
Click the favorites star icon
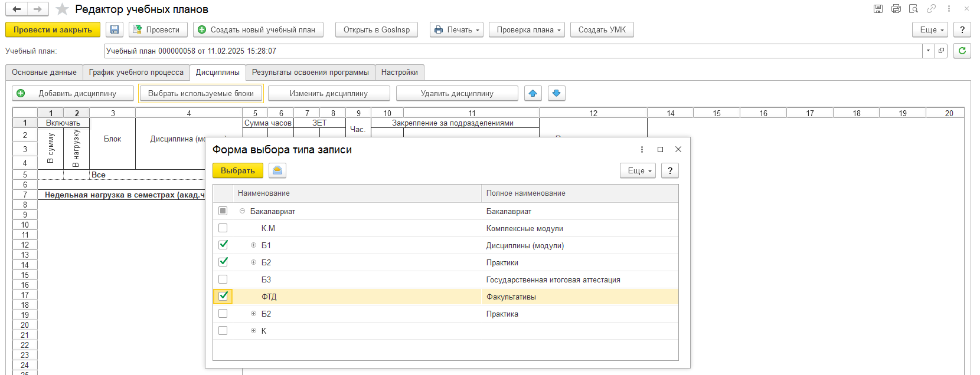tap(62, 9)
